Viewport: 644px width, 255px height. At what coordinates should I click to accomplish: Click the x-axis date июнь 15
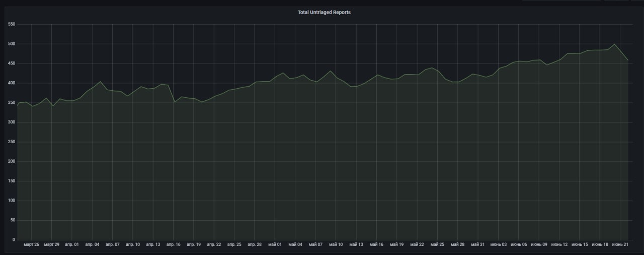579,244
